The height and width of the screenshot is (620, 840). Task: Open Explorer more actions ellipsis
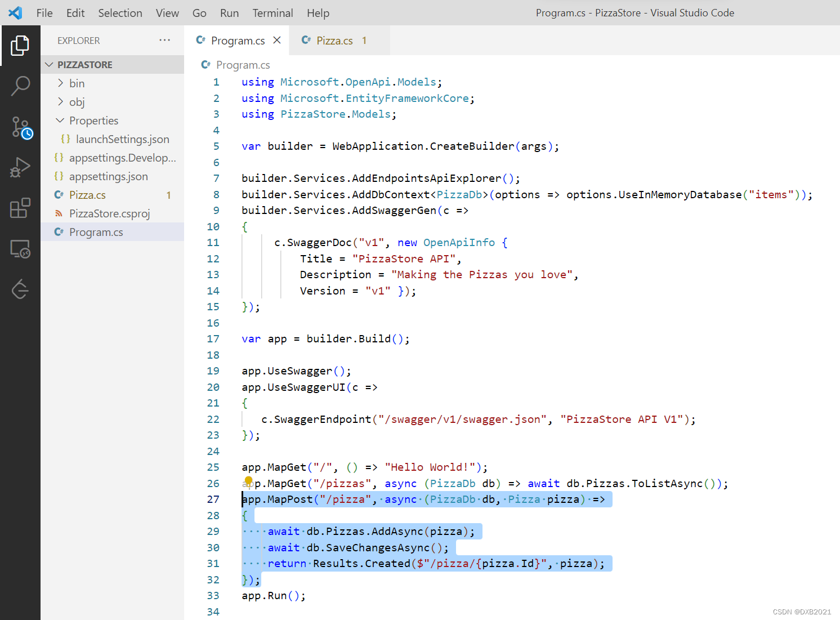pyautogui.click(x=164, y=40)
